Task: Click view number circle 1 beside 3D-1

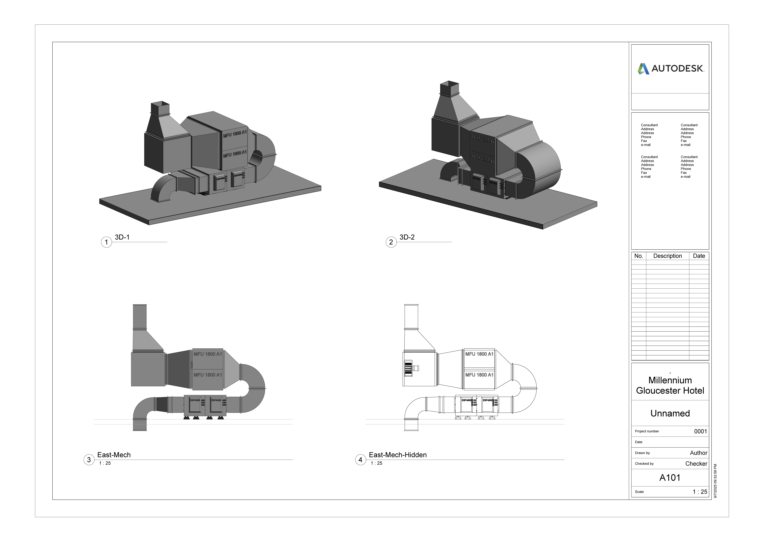Action: click(106, 242)
